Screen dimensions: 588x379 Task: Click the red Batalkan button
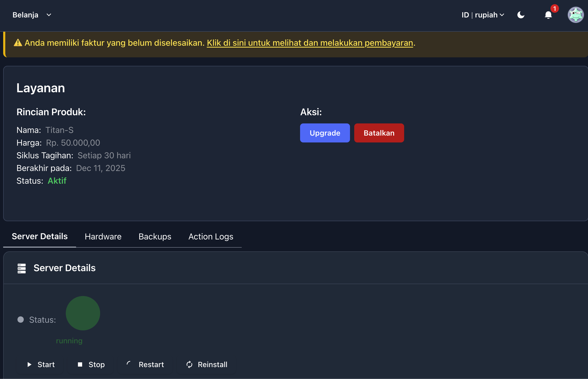click(379, 133)
